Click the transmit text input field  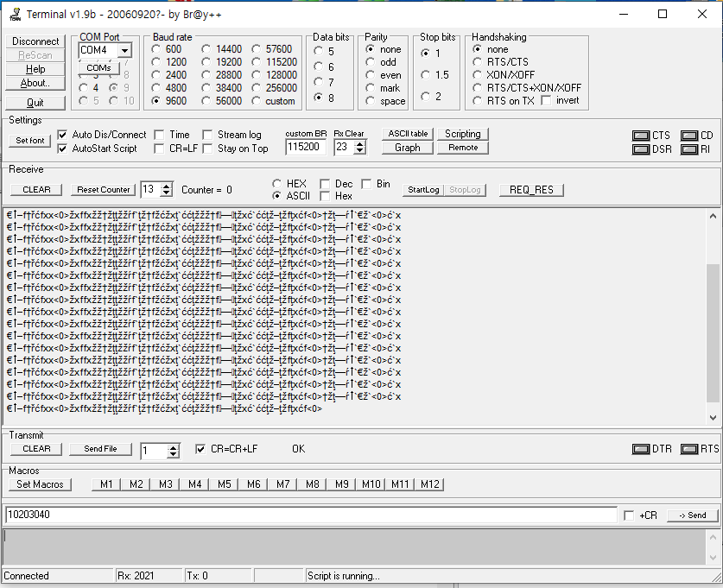[x=311, y=515]
